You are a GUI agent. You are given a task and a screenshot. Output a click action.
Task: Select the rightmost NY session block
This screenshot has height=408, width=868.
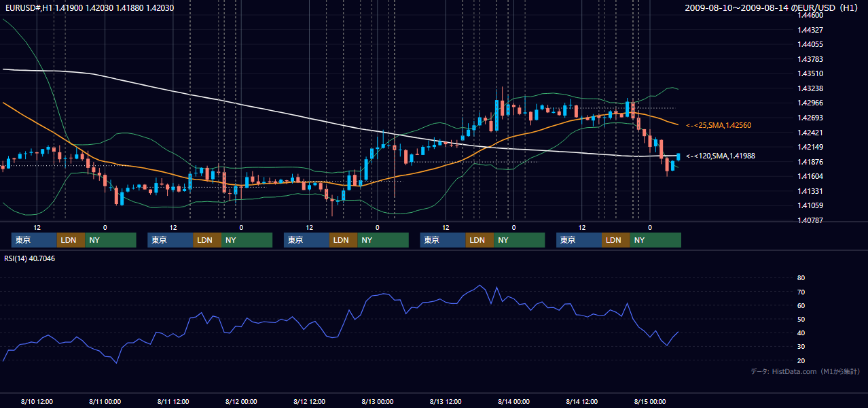click(x=655, y=240)
